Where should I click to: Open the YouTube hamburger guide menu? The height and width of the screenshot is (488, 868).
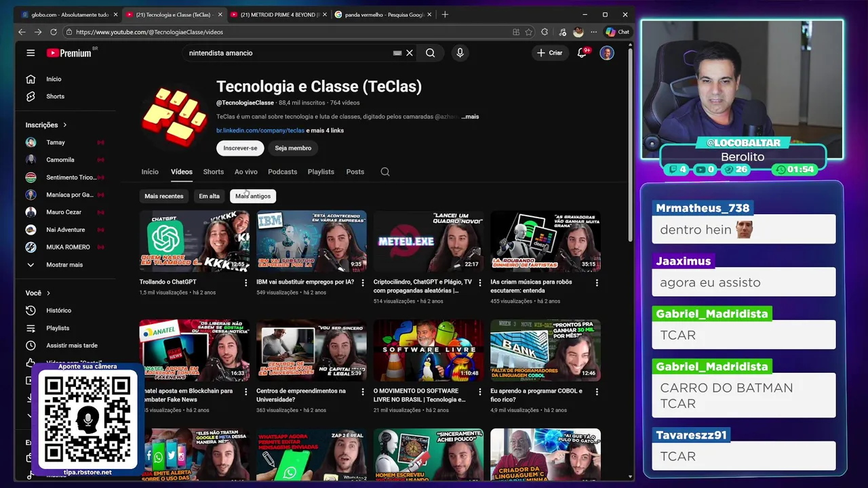[31, 53]
